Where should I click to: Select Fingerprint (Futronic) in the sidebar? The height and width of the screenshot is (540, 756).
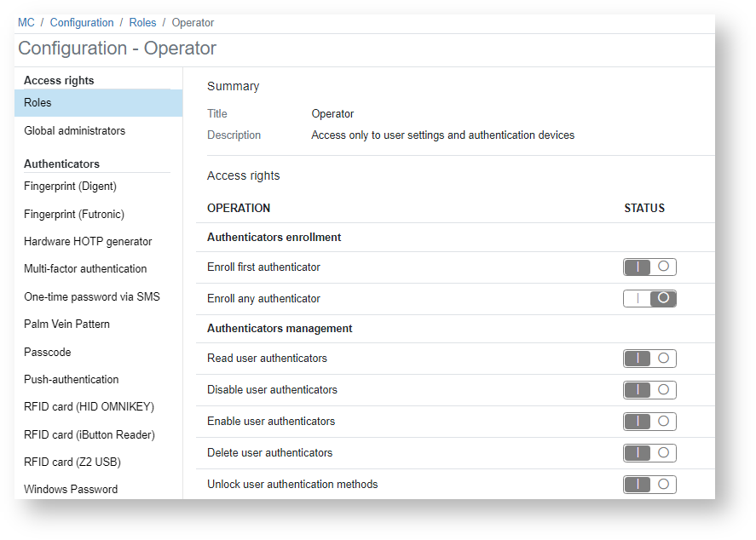pos(75,215)
